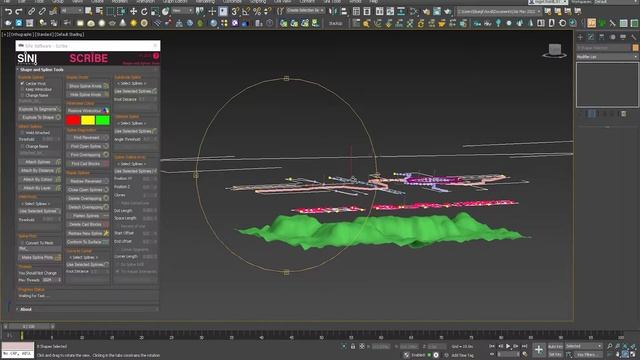Click the Zoom magnifier icon at bottom right
The width and height of the screenshot is (640, 360).
(x=609, y=346)
